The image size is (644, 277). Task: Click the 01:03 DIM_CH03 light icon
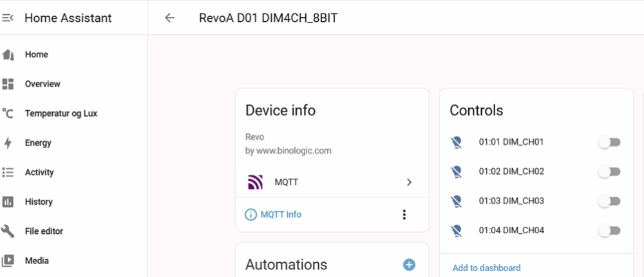pyautogui.click(x=457, y=201)
